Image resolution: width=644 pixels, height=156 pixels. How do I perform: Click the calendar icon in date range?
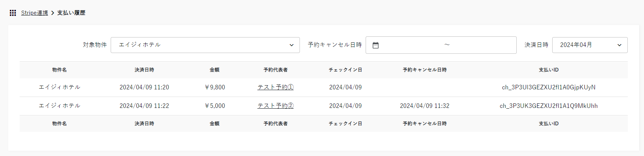click(x=375, y=45)
